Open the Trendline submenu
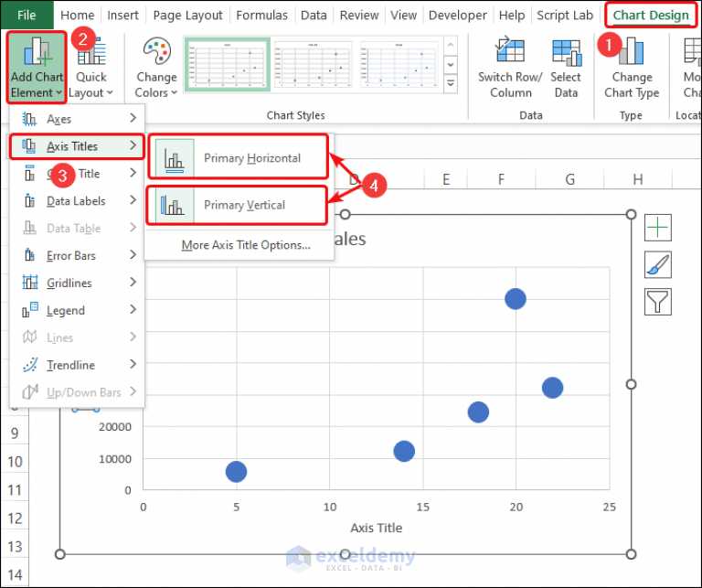702x588 pixels. pyautogui.click(x=77, y=365)
